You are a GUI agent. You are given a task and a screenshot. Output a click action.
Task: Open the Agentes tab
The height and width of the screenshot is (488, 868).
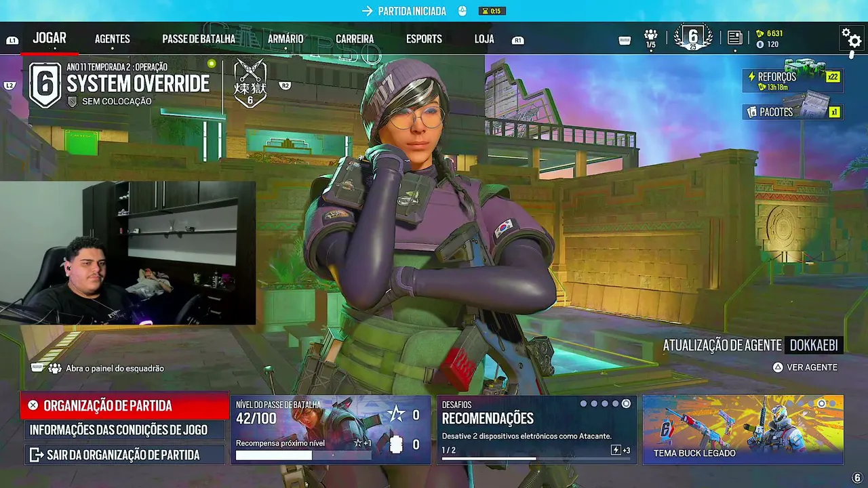coord(113,39)
